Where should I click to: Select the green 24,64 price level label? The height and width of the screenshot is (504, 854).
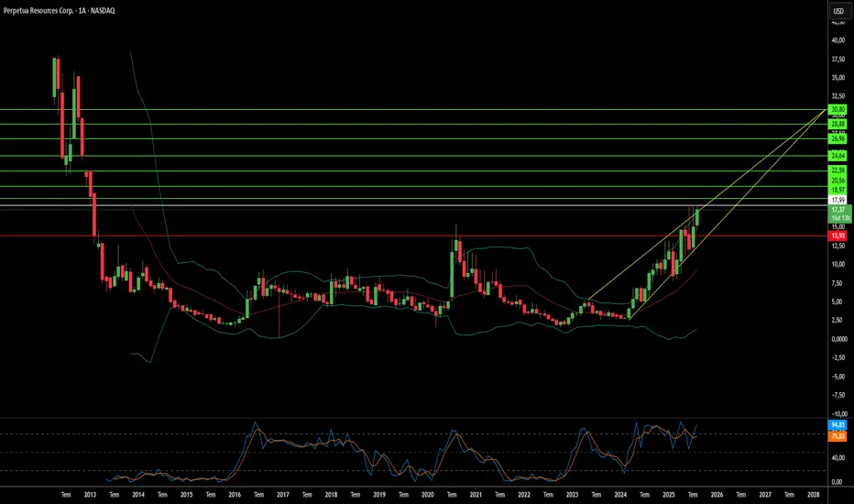837,156
